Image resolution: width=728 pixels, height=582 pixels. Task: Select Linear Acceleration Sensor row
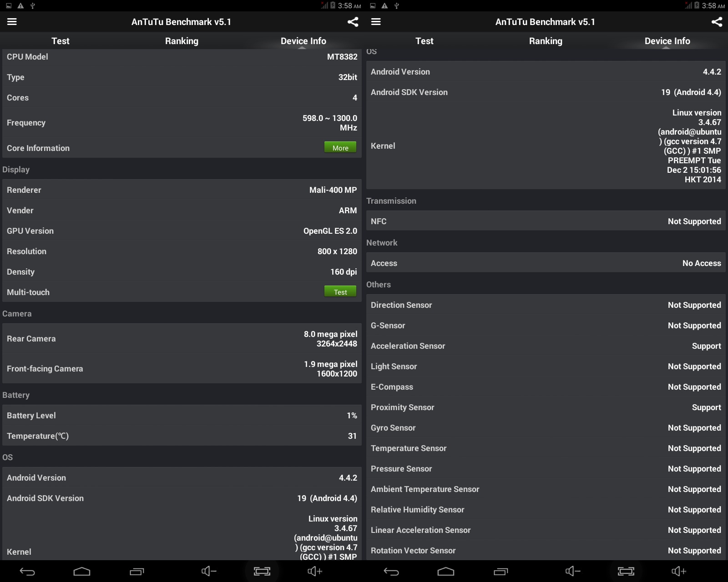tap(546, 530)
